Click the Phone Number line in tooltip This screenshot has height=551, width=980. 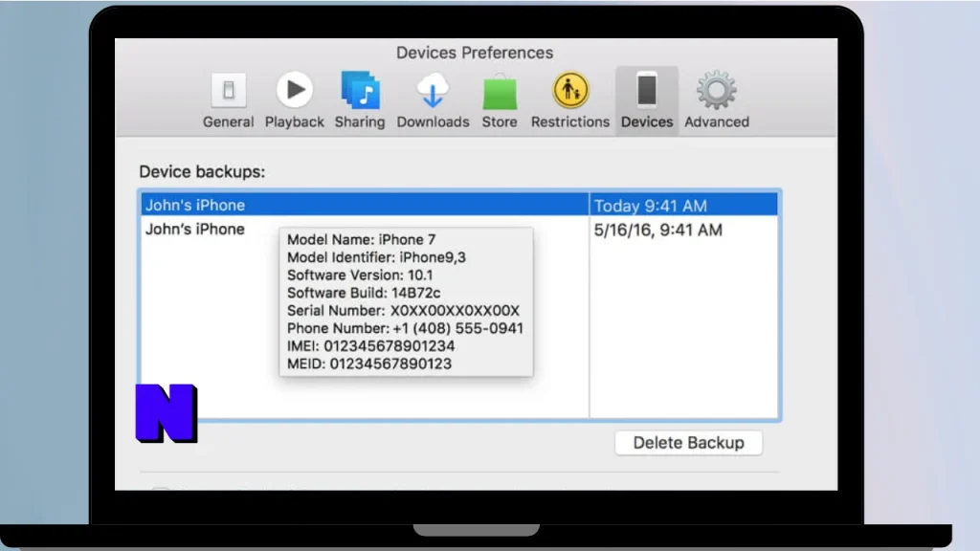pos(405,329)
